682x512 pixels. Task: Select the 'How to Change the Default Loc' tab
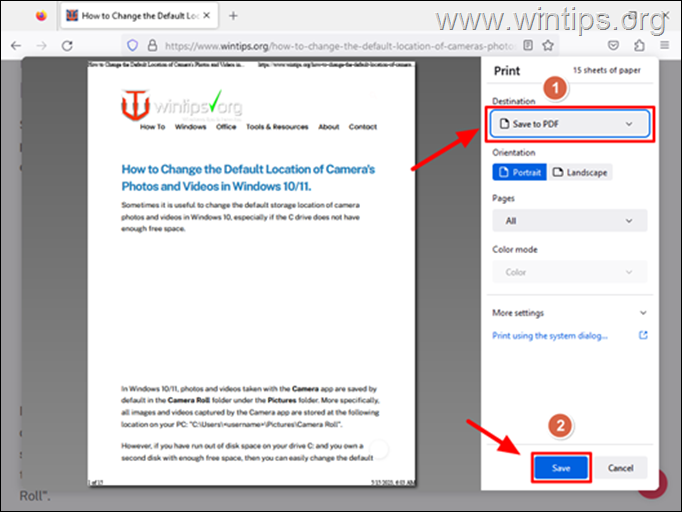tap(139, 16)
